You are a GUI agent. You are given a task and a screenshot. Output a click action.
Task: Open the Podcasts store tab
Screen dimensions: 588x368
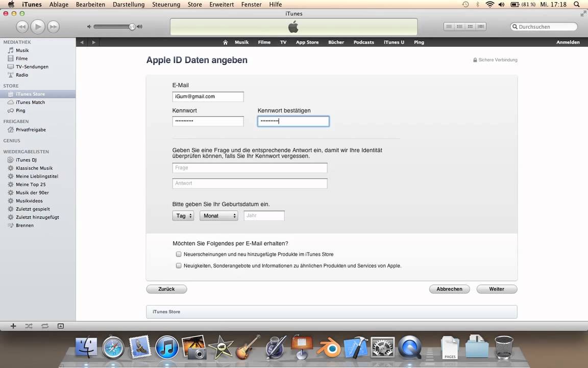364,42
